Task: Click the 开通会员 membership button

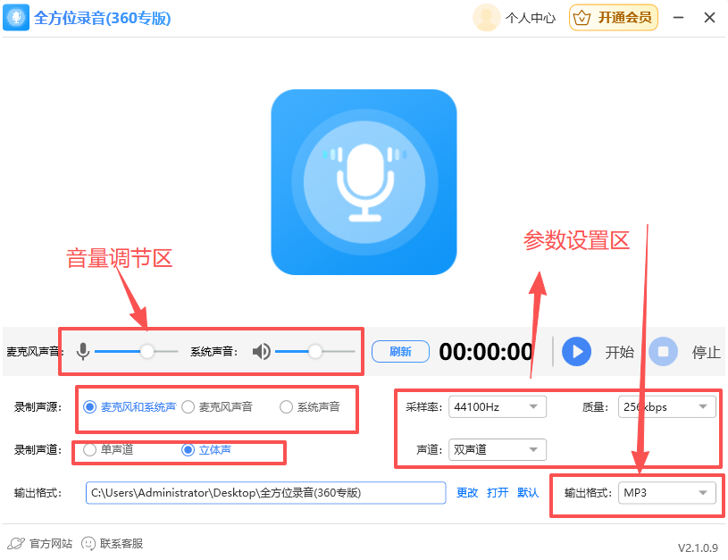Action: pos(614,18)
